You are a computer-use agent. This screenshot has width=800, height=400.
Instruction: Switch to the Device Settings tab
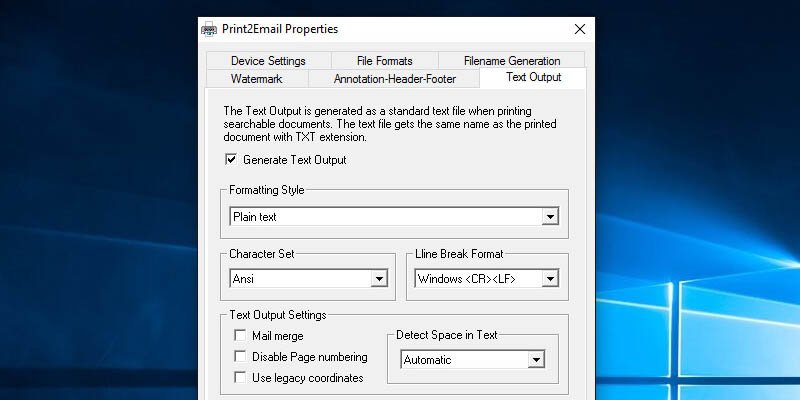point(268,60)
